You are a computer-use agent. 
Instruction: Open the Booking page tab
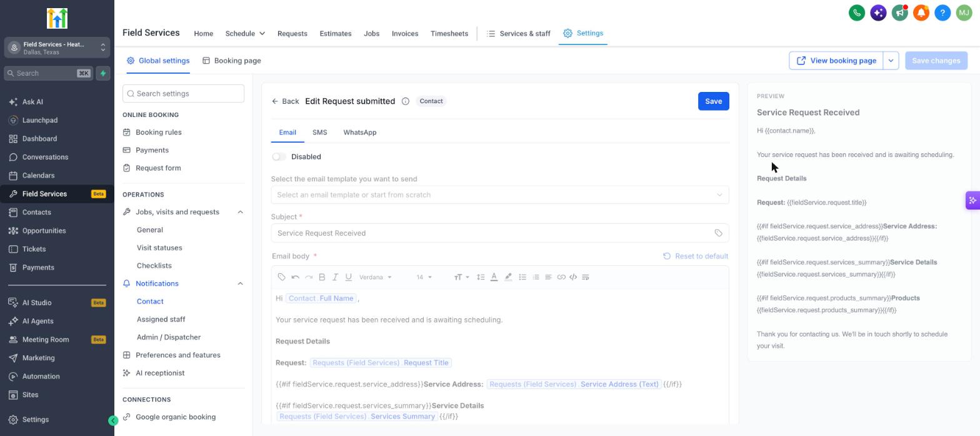click(232, 61)
